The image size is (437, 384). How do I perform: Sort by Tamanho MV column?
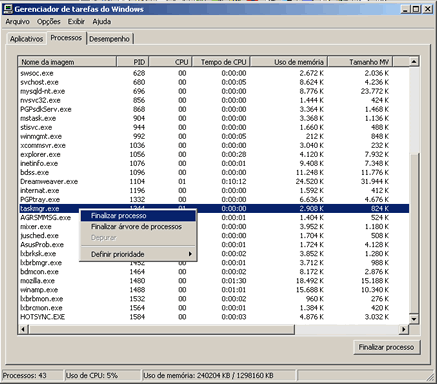360,62
